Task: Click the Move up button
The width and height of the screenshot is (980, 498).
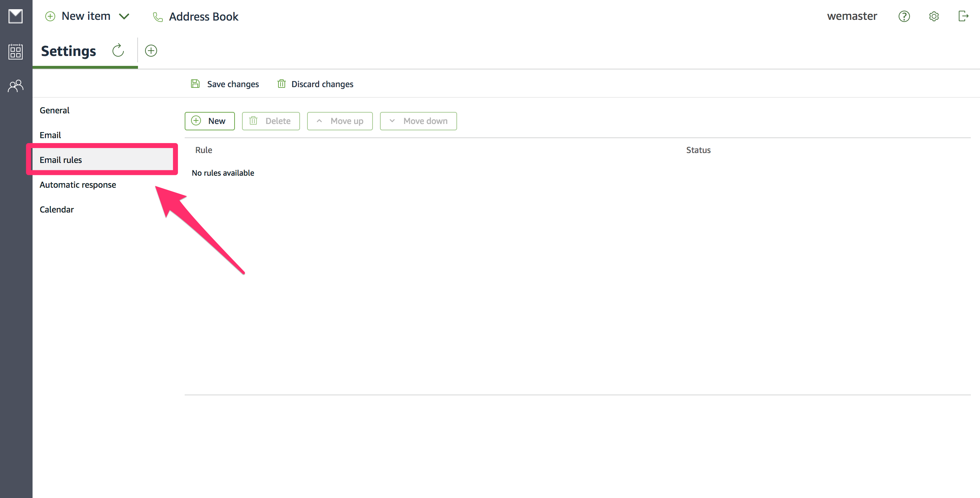Action: tap(340, 121)
